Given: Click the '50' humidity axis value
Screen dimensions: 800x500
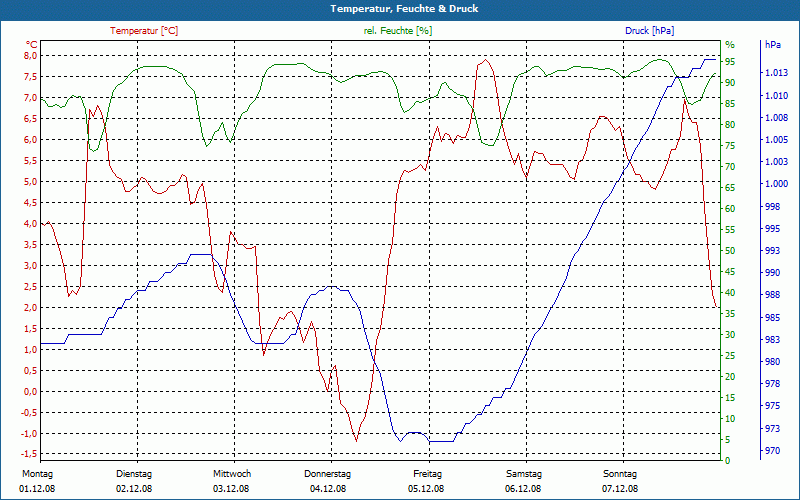Looking at the screenshot, I should 730,251.
